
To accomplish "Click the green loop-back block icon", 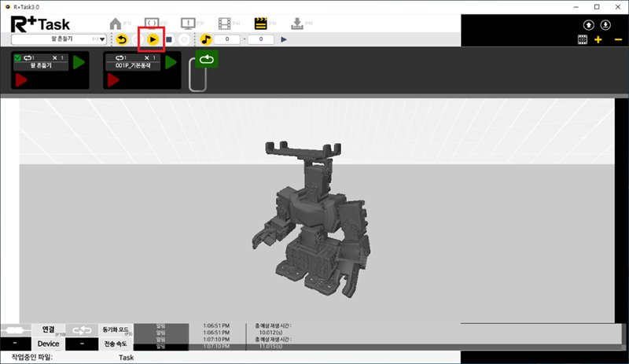I will coord(206,59).
